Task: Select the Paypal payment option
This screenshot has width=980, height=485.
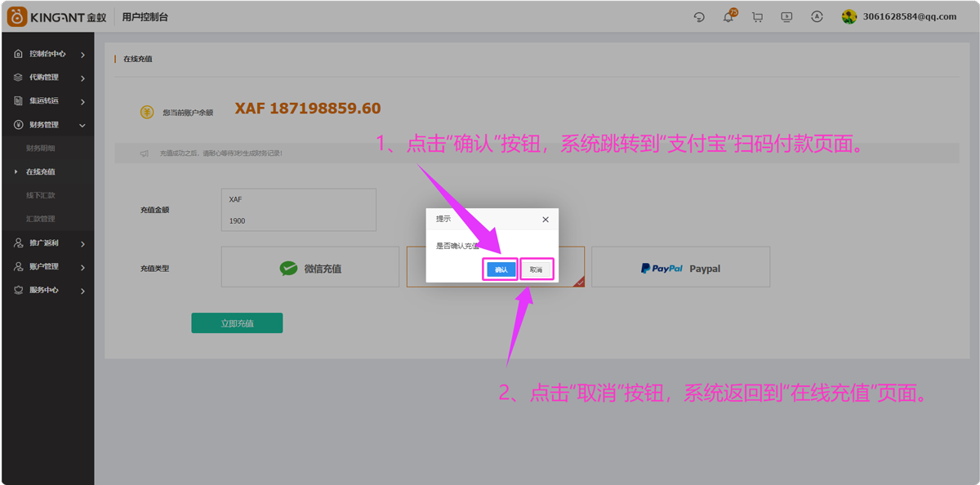Action: point(680,268)
